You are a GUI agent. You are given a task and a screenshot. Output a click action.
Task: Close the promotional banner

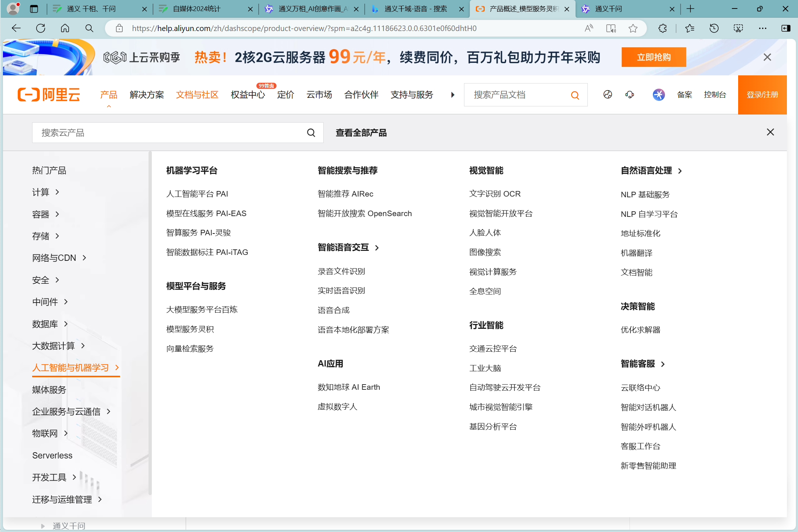click(x=767, y=57)
